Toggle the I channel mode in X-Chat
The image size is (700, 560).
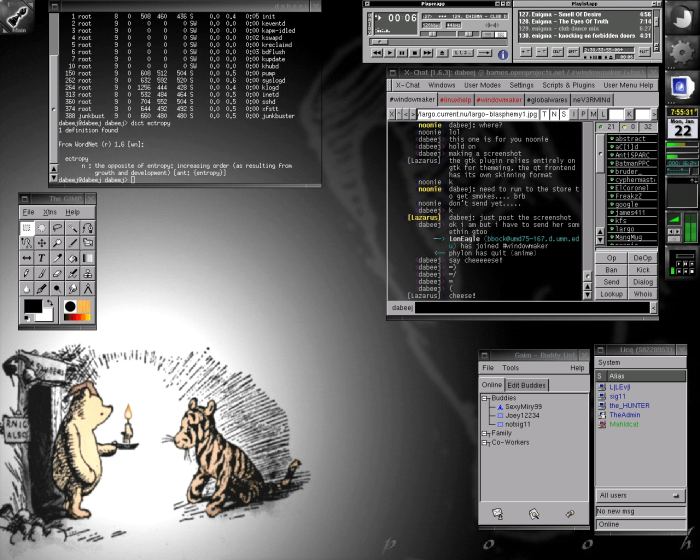tap(574, 114)
